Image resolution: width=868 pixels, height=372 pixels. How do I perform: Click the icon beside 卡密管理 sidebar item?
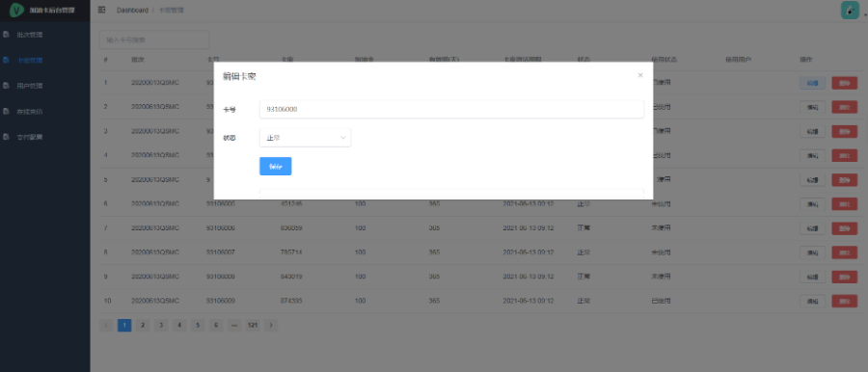(7, 61)
